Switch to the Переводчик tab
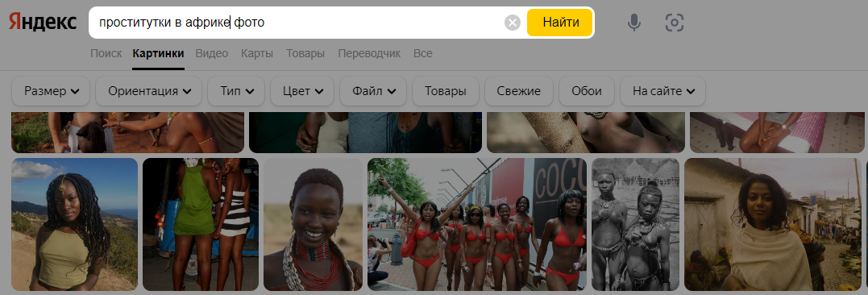Viewport: 868px width, 295px height. click(x=368, y=54)
